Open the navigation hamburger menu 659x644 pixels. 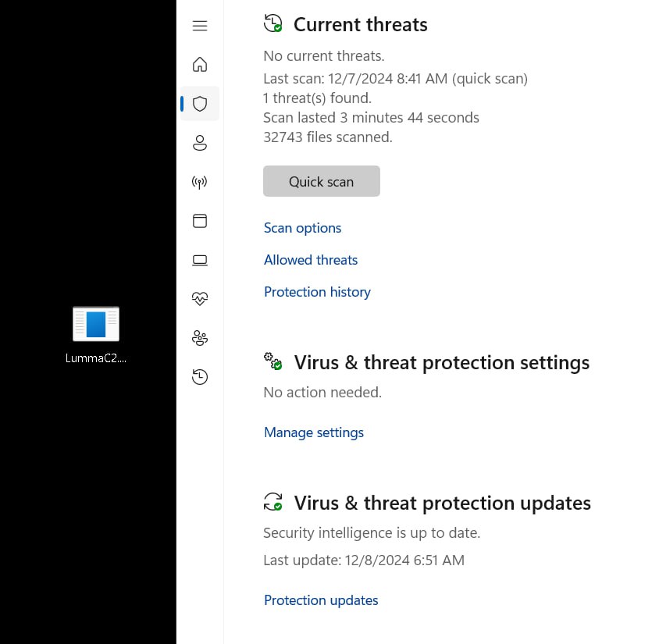coord(200,26)
